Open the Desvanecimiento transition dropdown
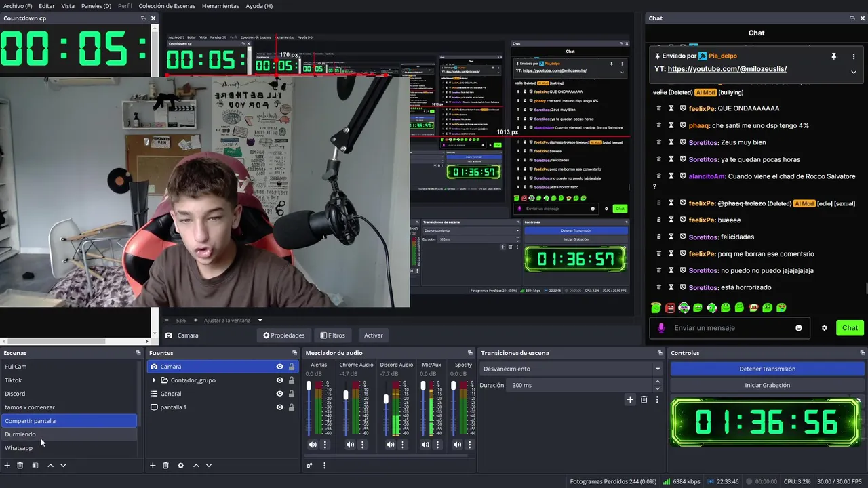The image size is (868, 488). point(571,369)
